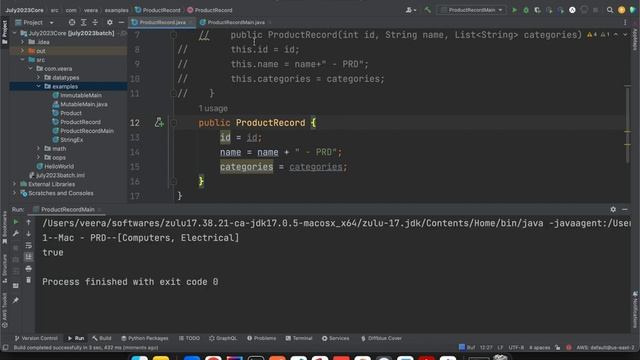Expand all in the Project tool window

pyautogui.click(x=83, y=22)
